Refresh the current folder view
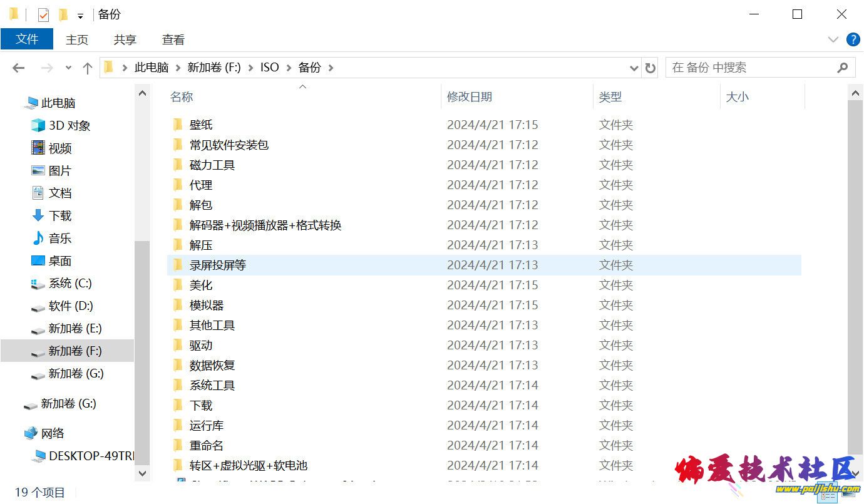Image resolution: width=864 pixels, height=504 pixels. tap(651, 68)
